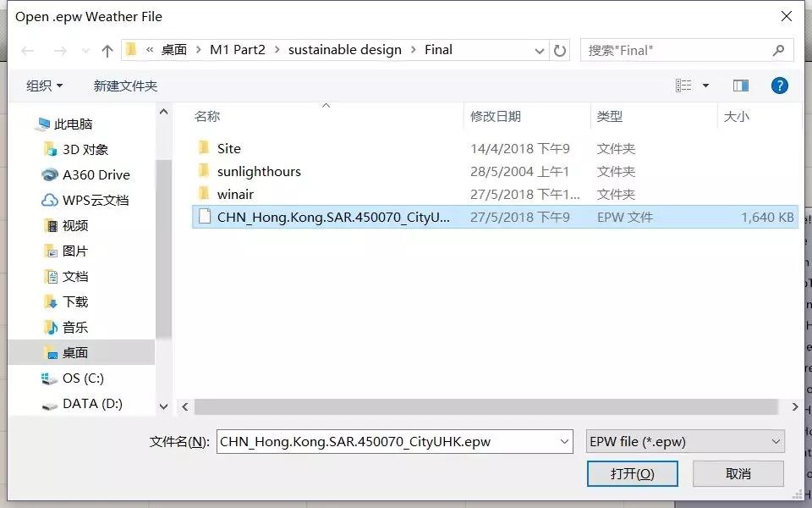Click 打开(O) to open file
Screen dimensions: 812x508
633,474
